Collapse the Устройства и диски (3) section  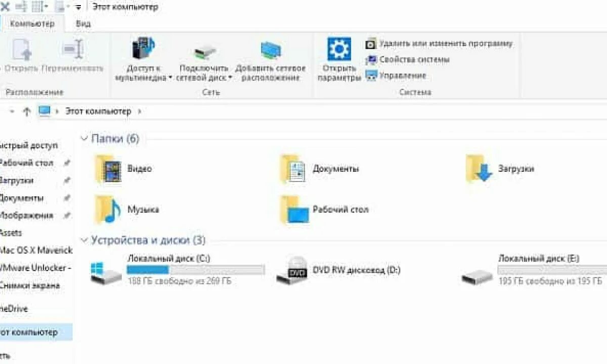click(84, 240)
